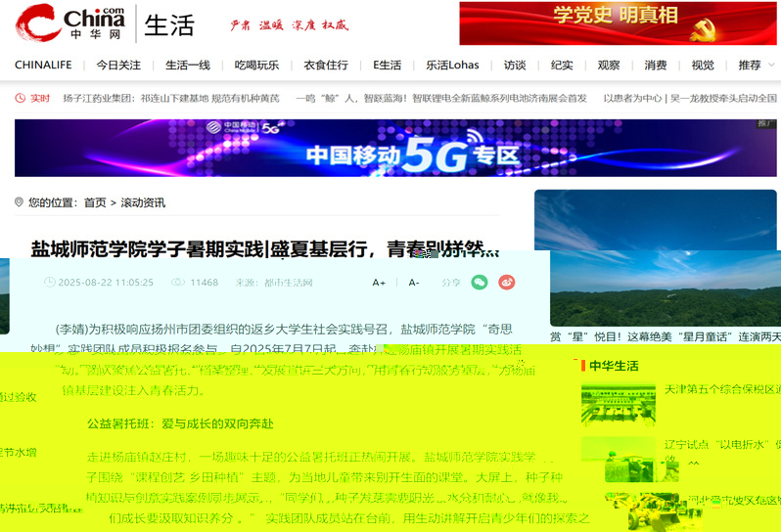Click 首页 breadcrumb link
This screenshot has height=532, width=781.
point(95,202)
